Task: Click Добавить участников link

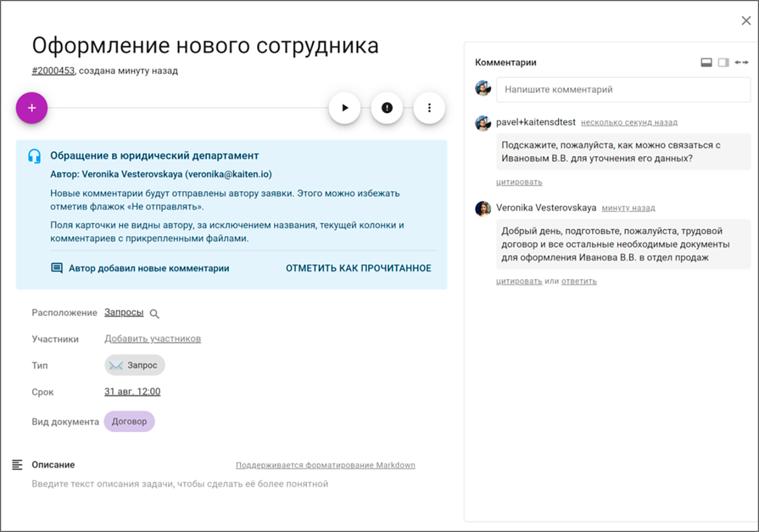Action: tap(152, 339)
